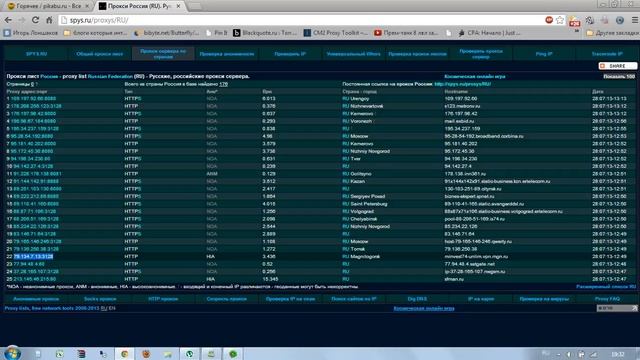
Task: Select Прокси сервера по странам menu item
Action: 163,54
